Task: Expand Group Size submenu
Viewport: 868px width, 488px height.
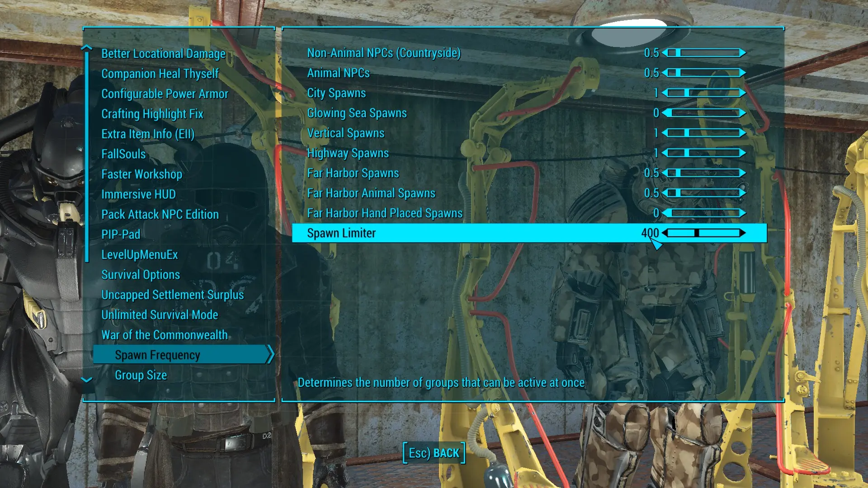Action: pyautogui.click(x=141, y=375)
